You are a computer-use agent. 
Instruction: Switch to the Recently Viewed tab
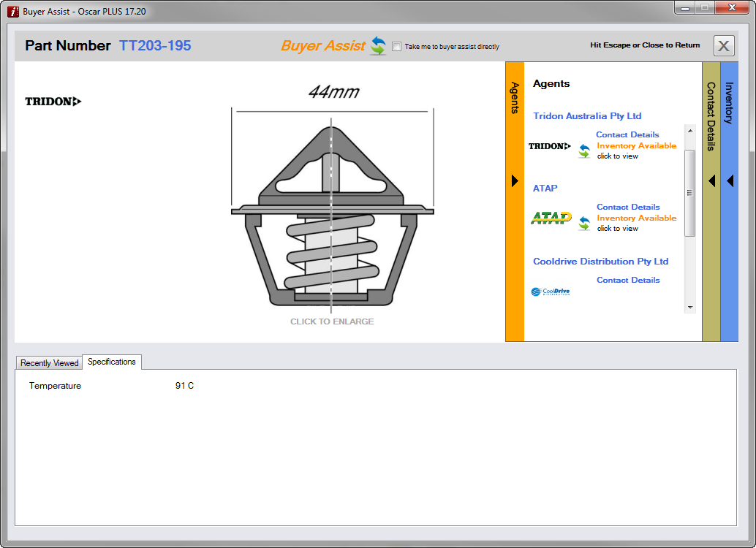point(50,362)
